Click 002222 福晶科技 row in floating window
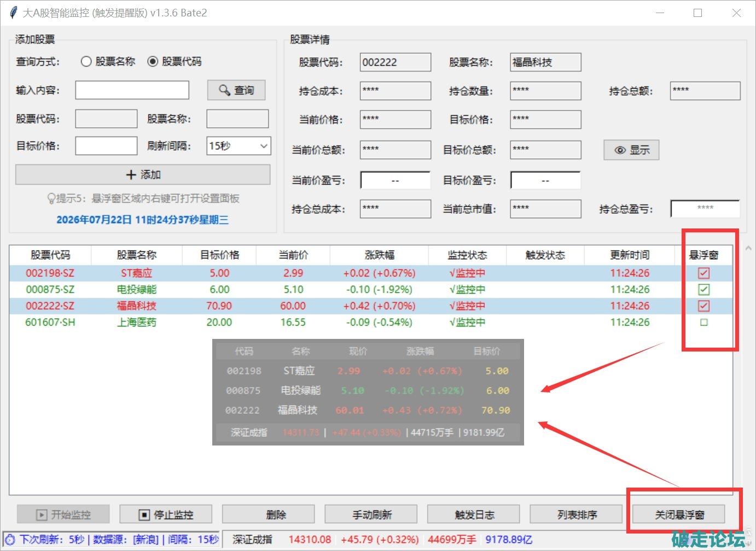 (x=368, y=411)
